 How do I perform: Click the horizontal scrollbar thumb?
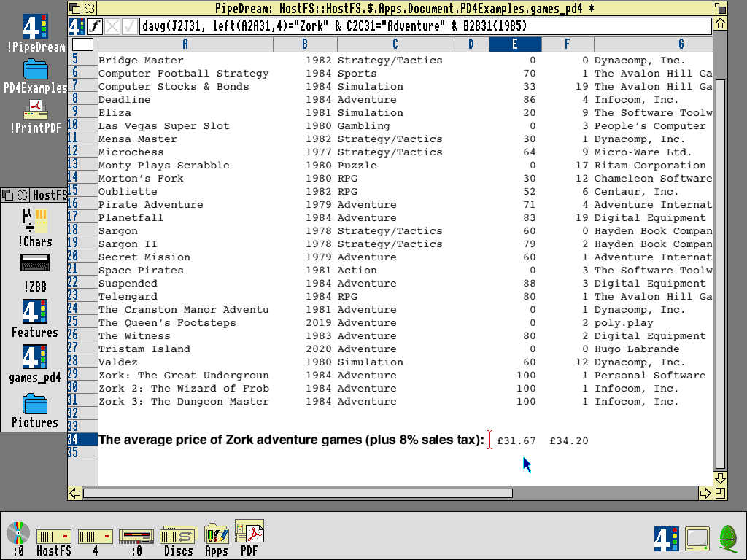point(298,494)
